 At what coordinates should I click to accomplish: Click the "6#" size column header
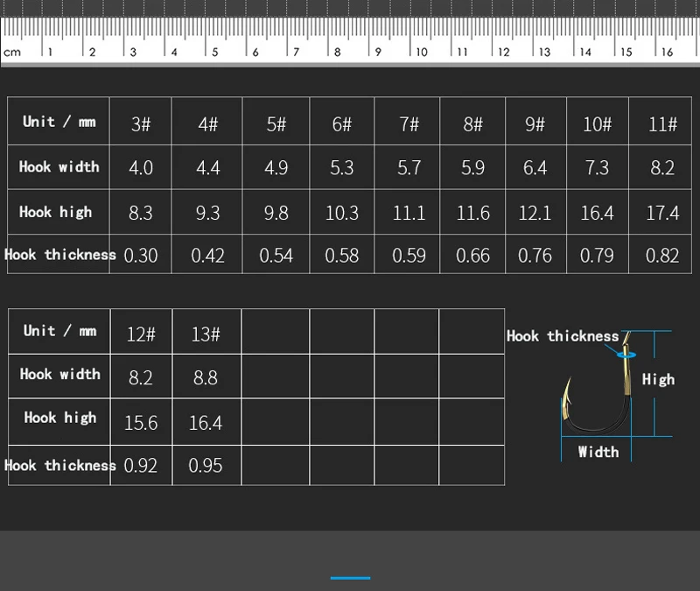(342, 124)
